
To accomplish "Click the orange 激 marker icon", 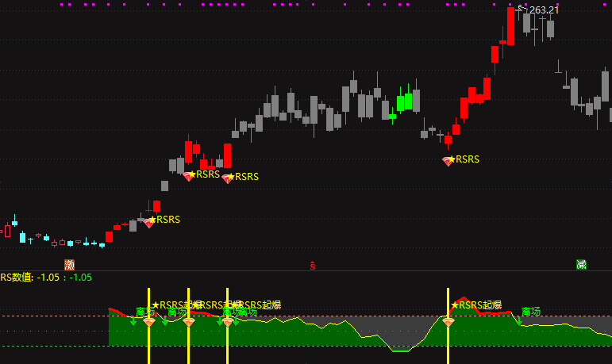I will click(70, 265).
